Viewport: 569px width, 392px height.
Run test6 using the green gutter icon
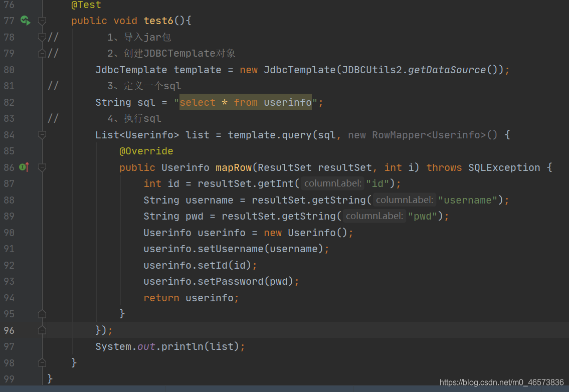(25, 21)
